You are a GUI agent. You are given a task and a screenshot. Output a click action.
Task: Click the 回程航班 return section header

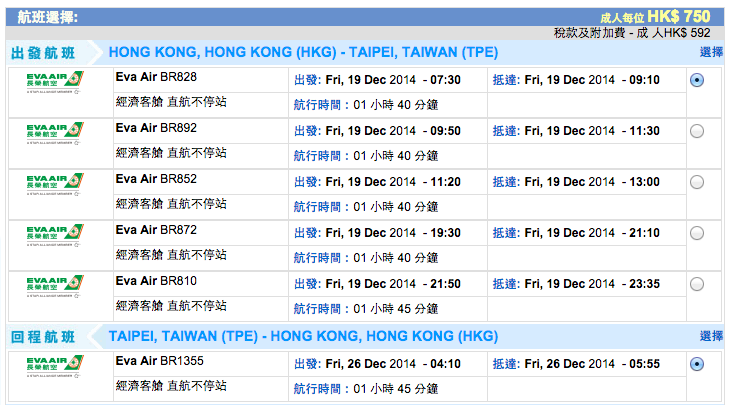(x=43, y=336)
